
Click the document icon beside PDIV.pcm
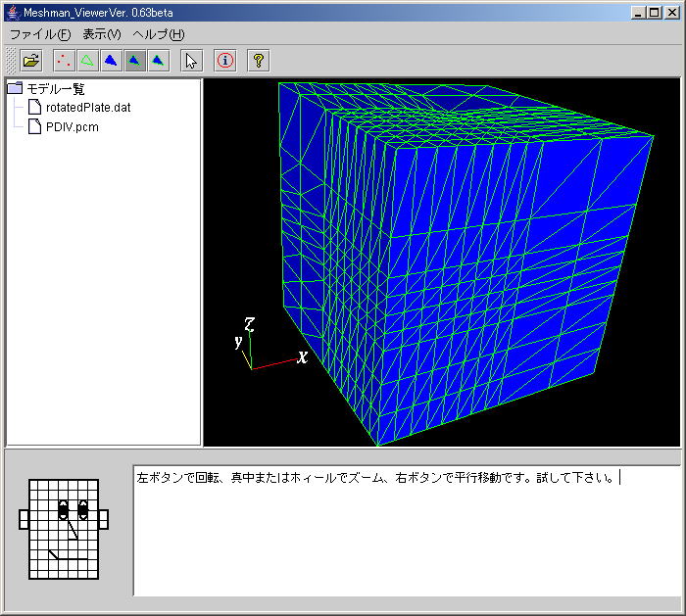click(x=34, y=126)
